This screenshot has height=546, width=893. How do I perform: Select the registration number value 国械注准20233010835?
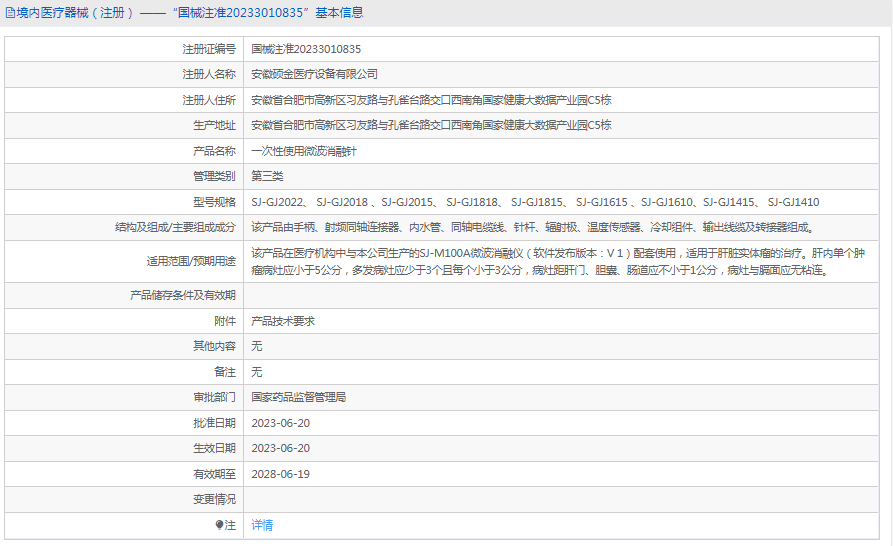pos(306,49)
